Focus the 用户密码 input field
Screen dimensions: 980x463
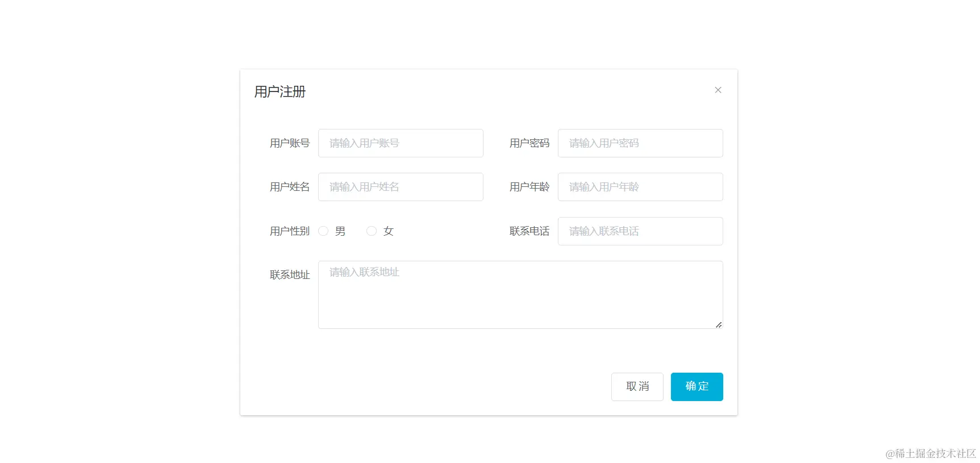(x=640, y=143)
